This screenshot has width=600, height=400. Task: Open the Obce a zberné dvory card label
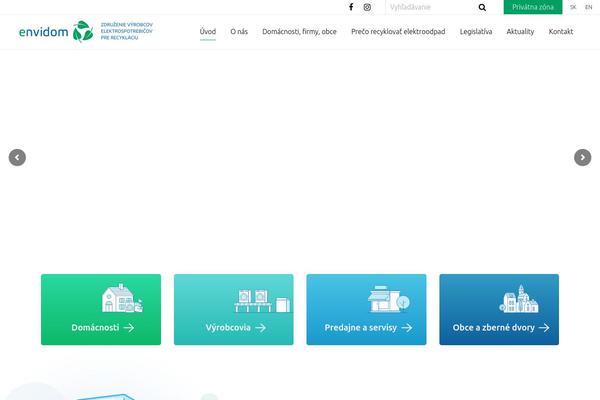click(x=494, y=328)
